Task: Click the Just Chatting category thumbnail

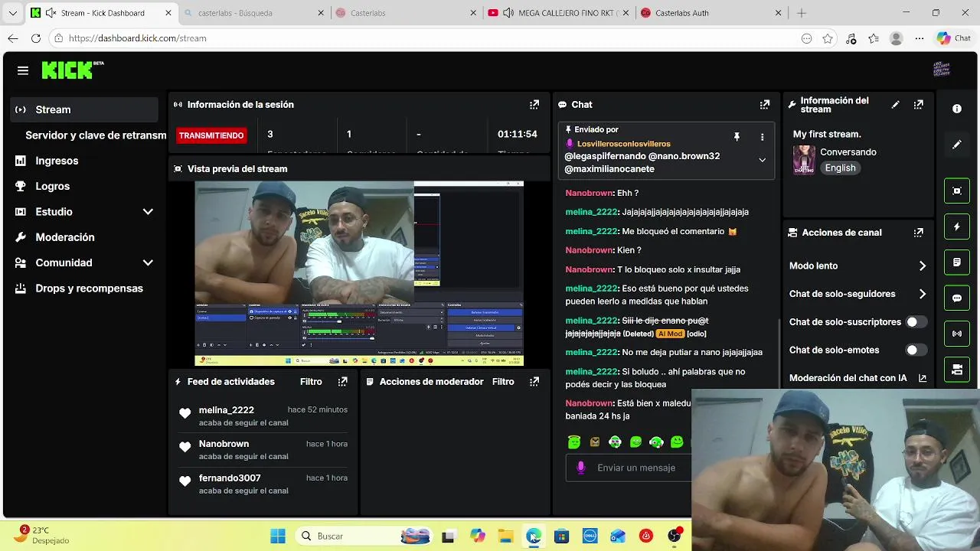Action: (x=804, y=160)
